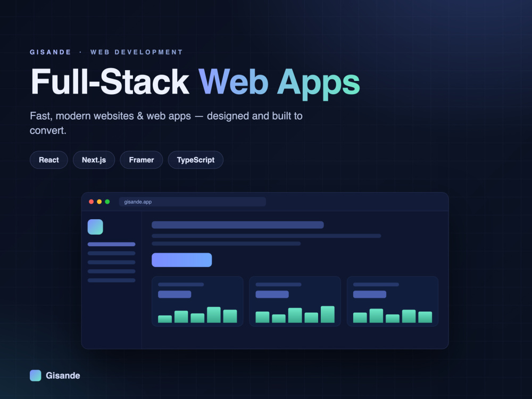Click the Next.js tag pill
532x399 pixels.
94,160
